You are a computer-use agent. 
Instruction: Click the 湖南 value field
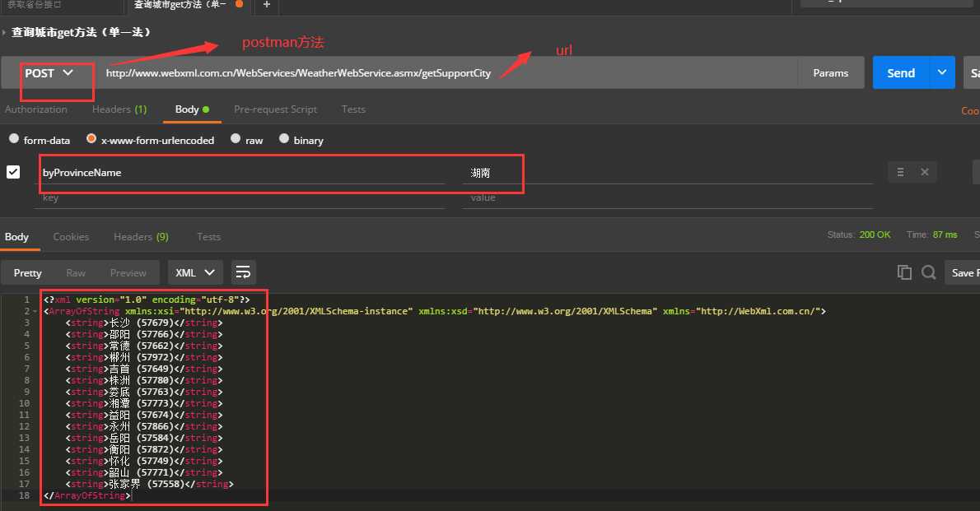(668, 173)
